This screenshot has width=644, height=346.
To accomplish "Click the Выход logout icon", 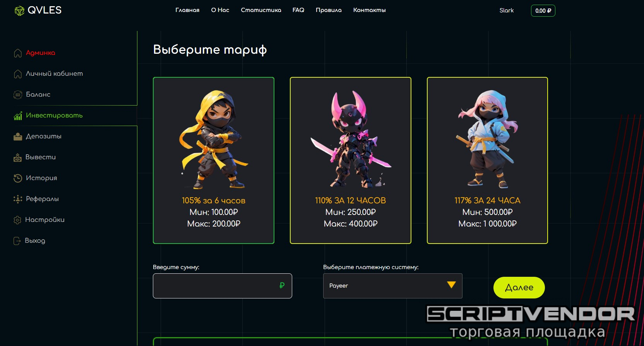I will pos(17,241).
